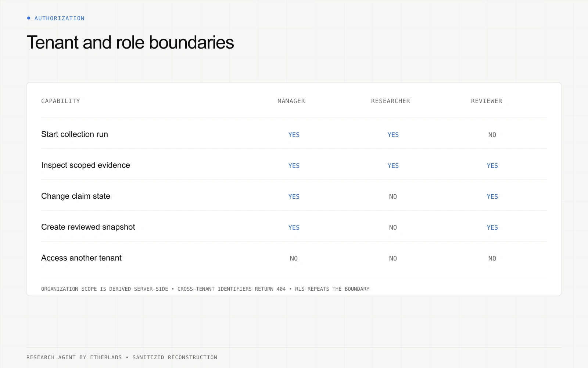Click Manager NO for Access another tenant

(294, 258)
